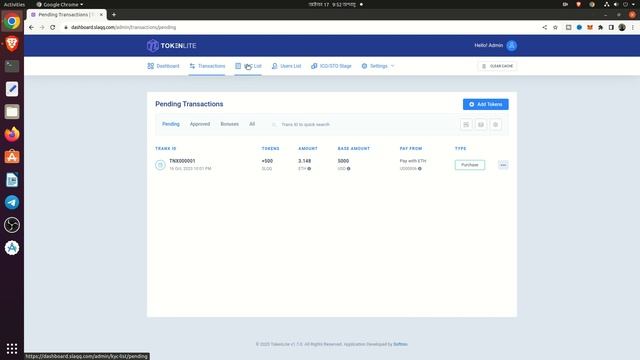Image resolution: width=640 pixels, height=360 pixels.
Task: Open the KYC List nav item
Action: [x=248, y=66]
